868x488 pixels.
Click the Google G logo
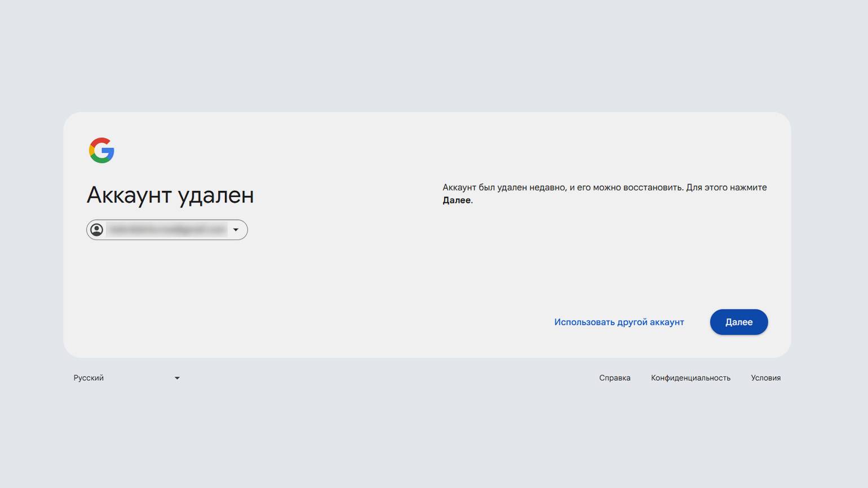coord(101,150)
